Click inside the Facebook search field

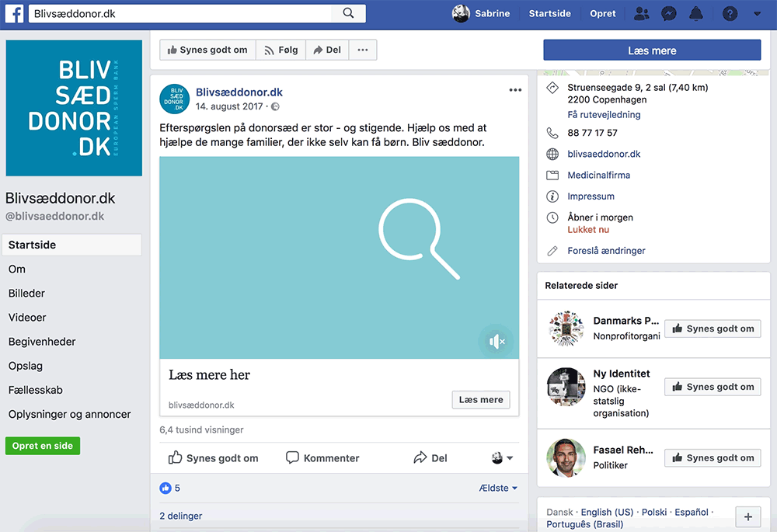[180, 13]
